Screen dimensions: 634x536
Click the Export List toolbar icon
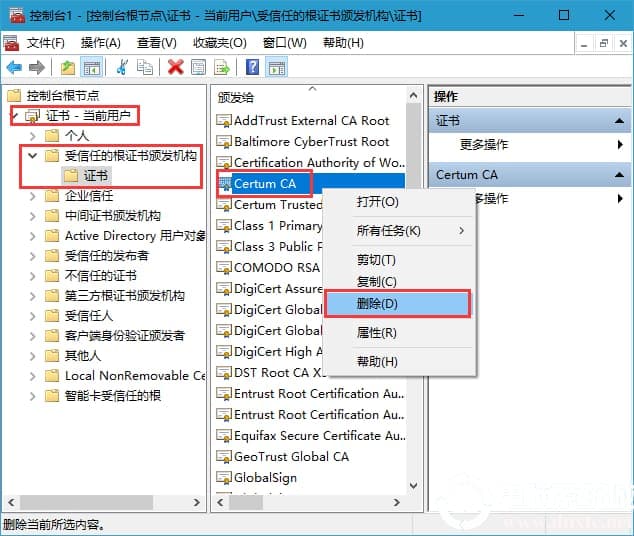point(222,67)
